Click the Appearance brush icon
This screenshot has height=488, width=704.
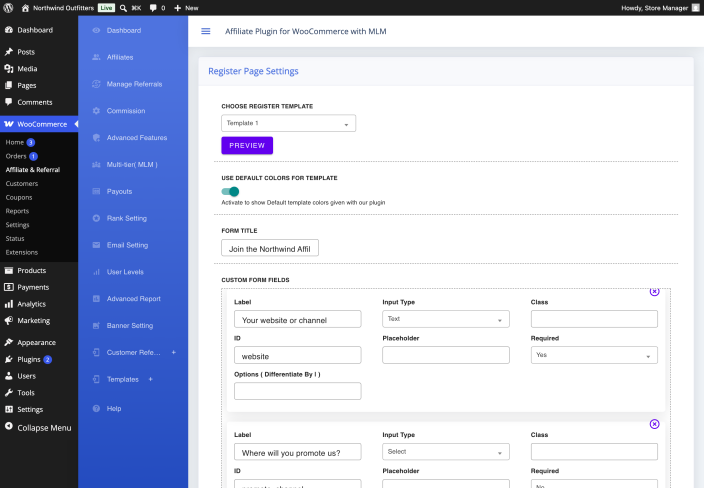(9, 342)
